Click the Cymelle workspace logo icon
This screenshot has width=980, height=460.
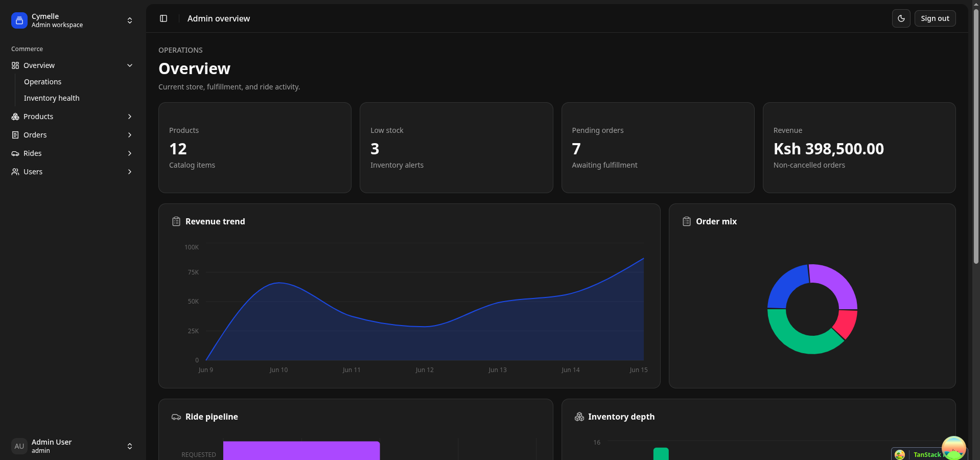tap(19, 20)
